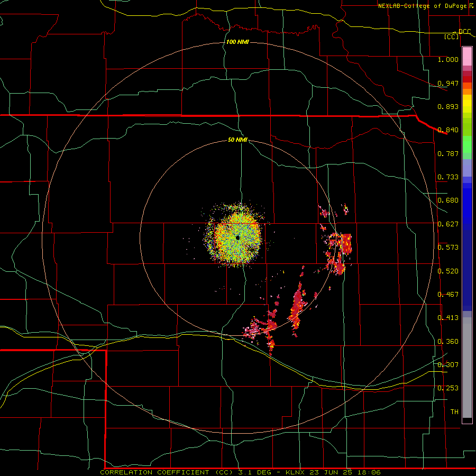The height and width of the screenshot is (476, 476).
Task: Click the 1.000 value on the color scale
Action: point(448,59)
